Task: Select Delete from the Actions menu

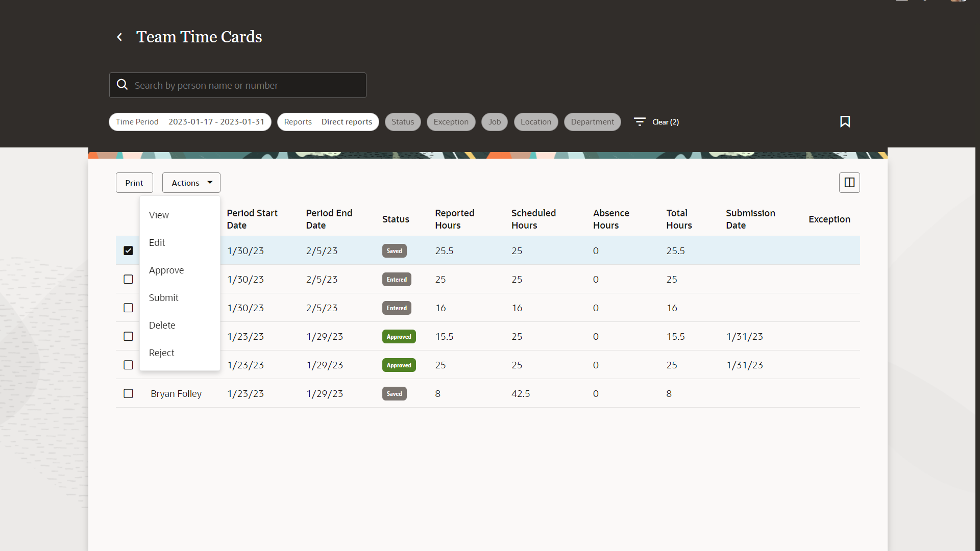Action: click(162, 325)
